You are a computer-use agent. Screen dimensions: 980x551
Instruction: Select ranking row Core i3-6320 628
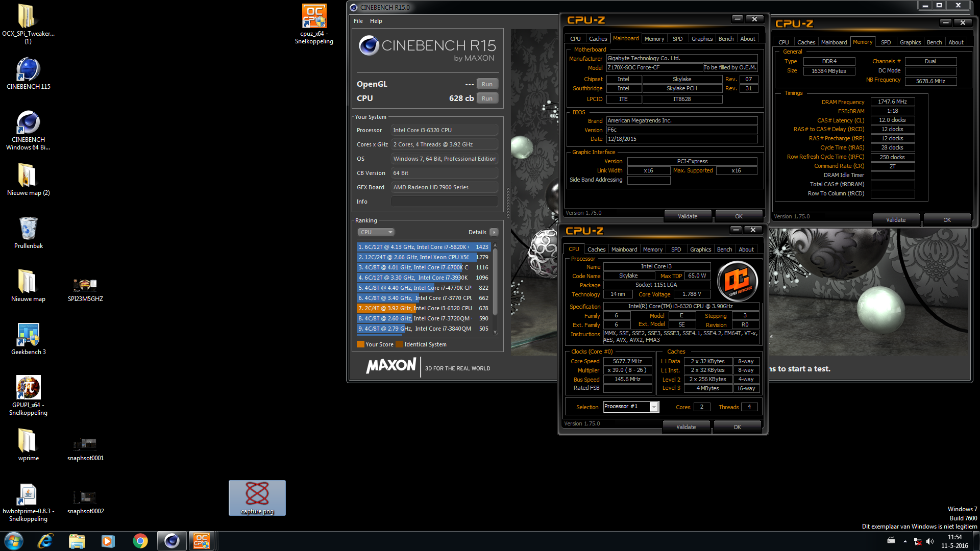pos(424,308)
